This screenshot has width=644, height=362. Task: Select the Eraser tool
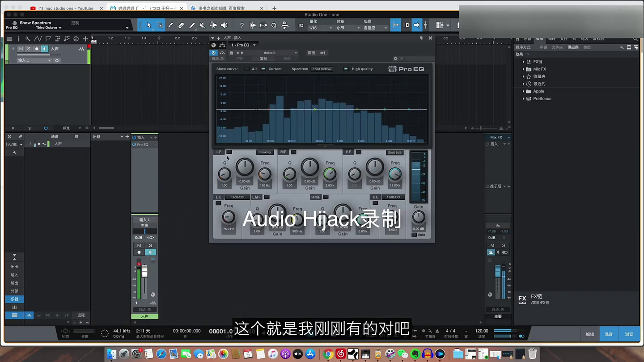pyautogui.click(x=181, y=25)
